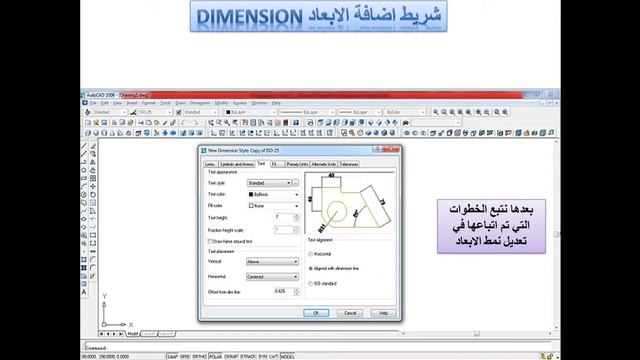Select the Multiline Text 'A' tool
Viewport: 640px width, 360px height.
tap(84, 292)
